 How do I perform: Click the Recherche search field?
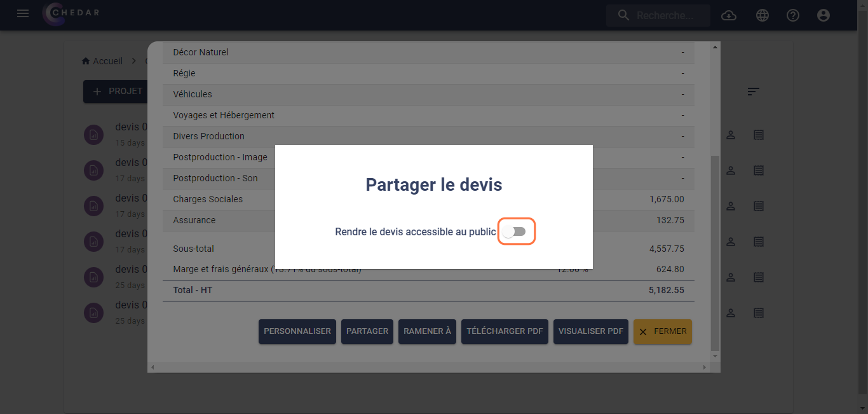(x=658, y=15)
